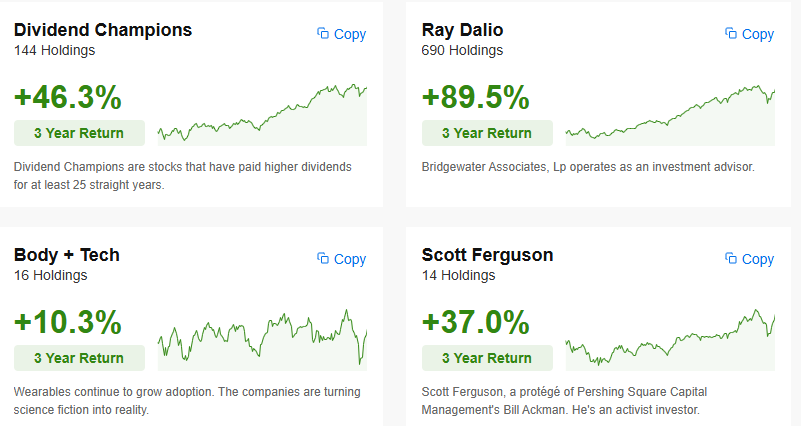Click 3 Year Return badge under +10.3%

pyautogui.click(x=79, y=358)
